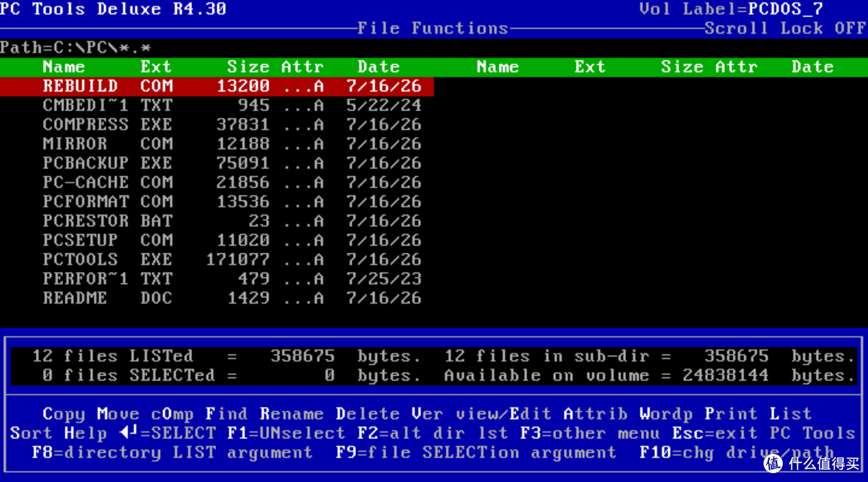Screen dimensions: 868x482
Task: Click F10=chg drive/path option
Action: 737,452
